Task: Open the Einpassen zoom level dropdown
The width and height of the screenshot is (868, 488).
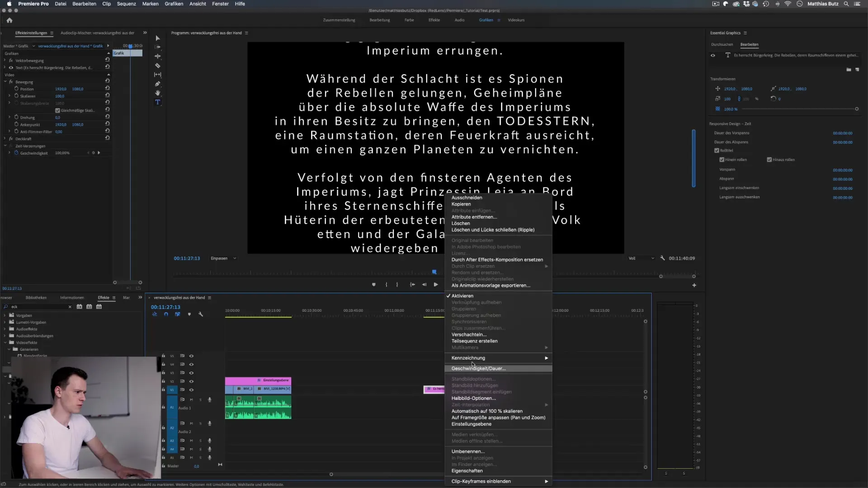Action: [223, 258]
